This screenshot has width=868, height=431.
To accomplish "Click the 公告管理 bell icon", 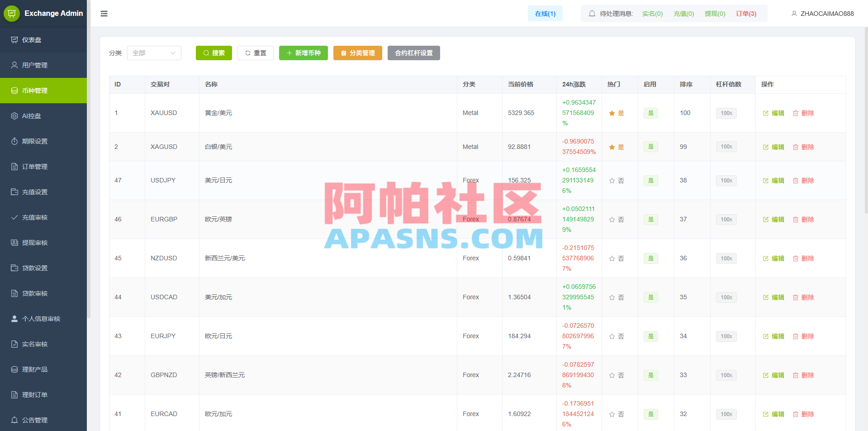I will 14,420.
